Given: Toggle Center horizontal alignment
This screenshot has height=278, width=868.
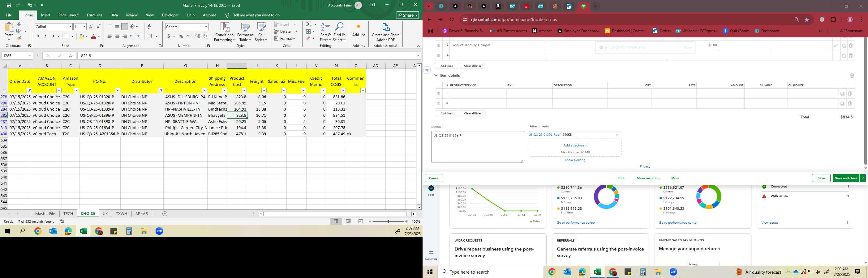Looking at the screenshot, I should click(x=117, y=36).
